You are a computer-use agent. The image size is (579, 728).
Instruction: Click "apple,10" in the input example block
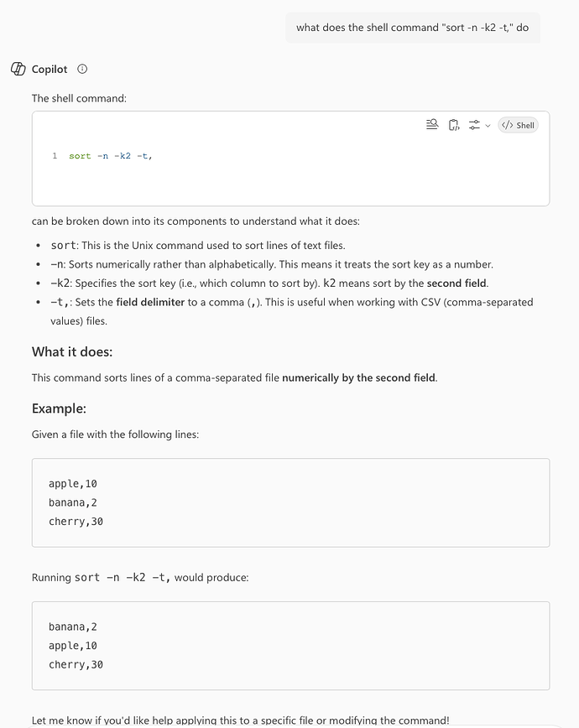point(73,484)
